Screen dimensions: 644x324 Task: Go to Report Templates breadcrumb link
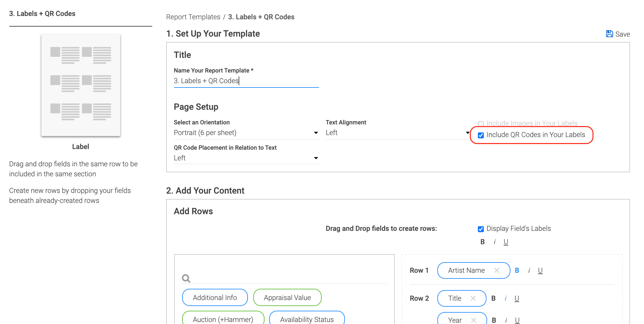tap(193, 17)
